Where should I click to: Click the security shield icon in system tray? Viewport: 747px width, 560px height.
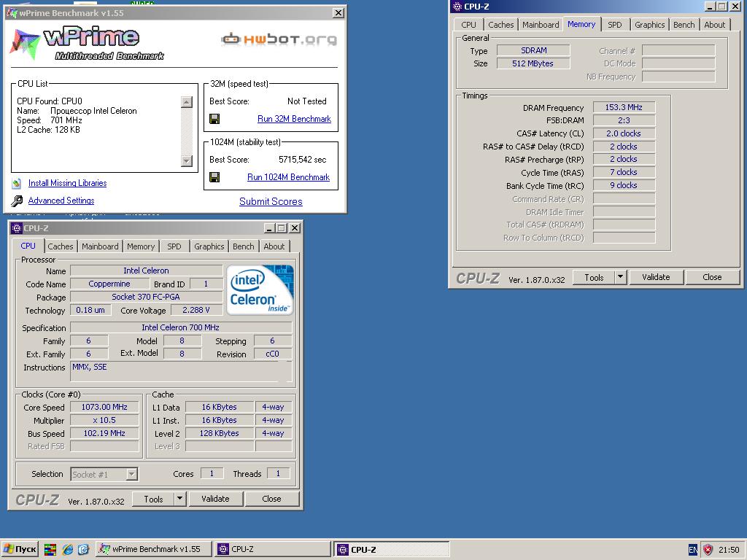pyautogui.click(x=708, y=550)
